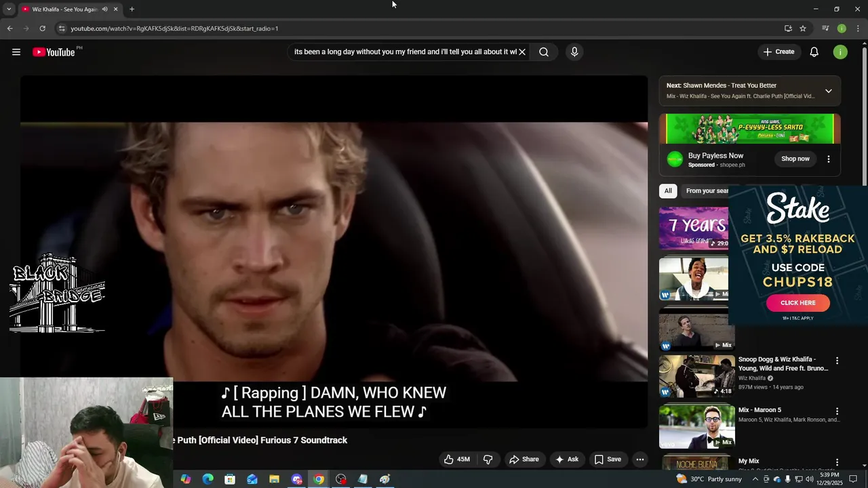
Task: Mute the Wiz Khalifa tab audio
Action: point(104,9)
